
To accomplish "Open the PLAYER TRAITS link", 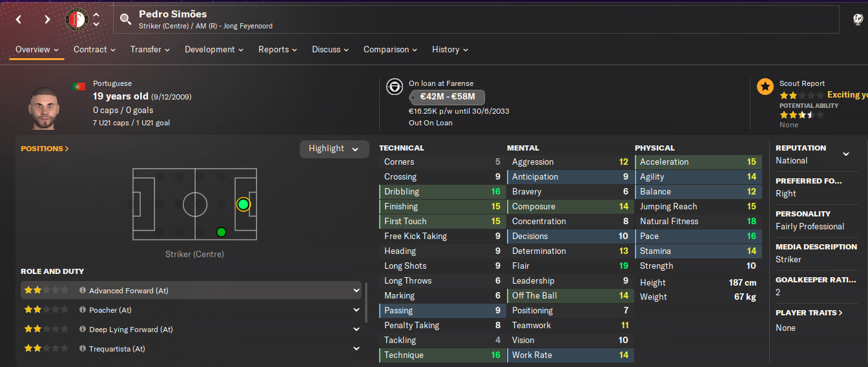I will 809,313.
